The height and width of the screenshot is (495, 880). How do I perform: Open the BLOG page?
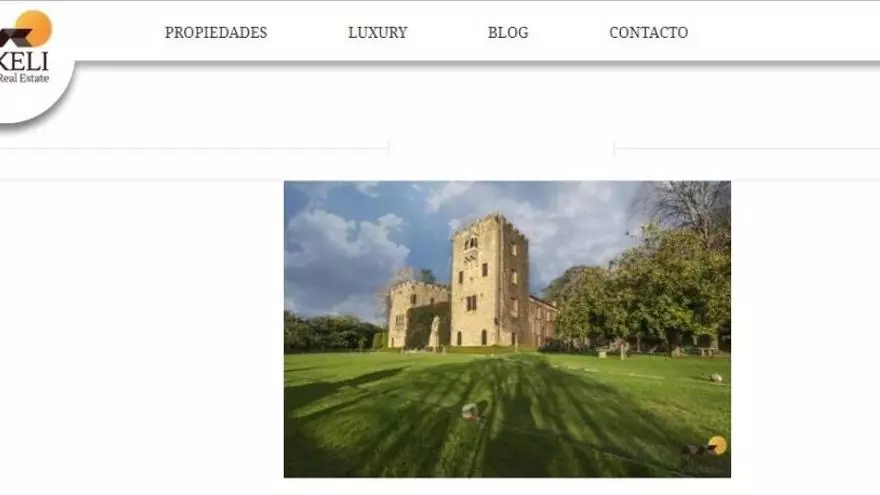pos(508,33)
